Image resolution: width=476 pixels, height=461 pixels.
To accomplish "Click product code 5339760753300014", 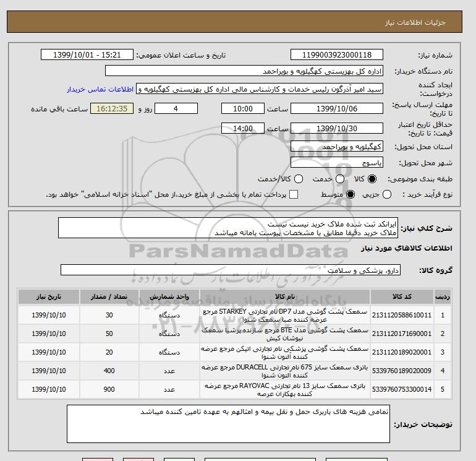I will (x=402, y=389).
